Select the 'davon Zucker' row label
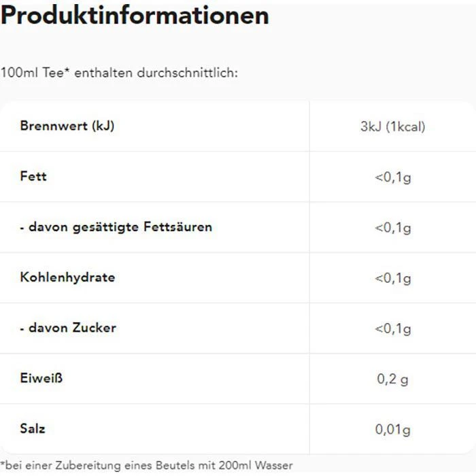Screen dimensions: 476x476 (68, 328)
